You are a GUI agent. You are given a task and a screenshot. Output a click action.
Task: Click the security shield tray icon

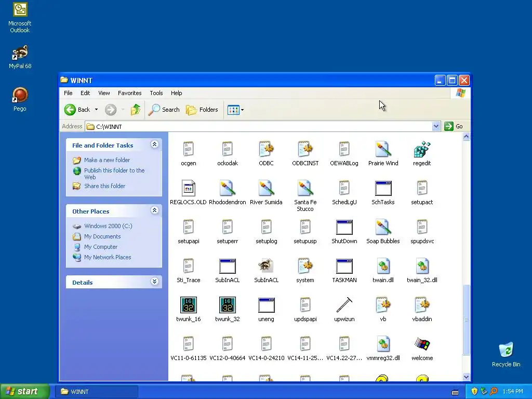474,392
